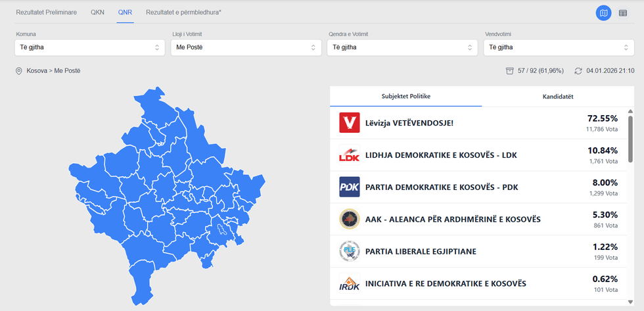The image size is (644, 311).
Task: Click the Kosovo map region
Action: [x=164, y=197]
